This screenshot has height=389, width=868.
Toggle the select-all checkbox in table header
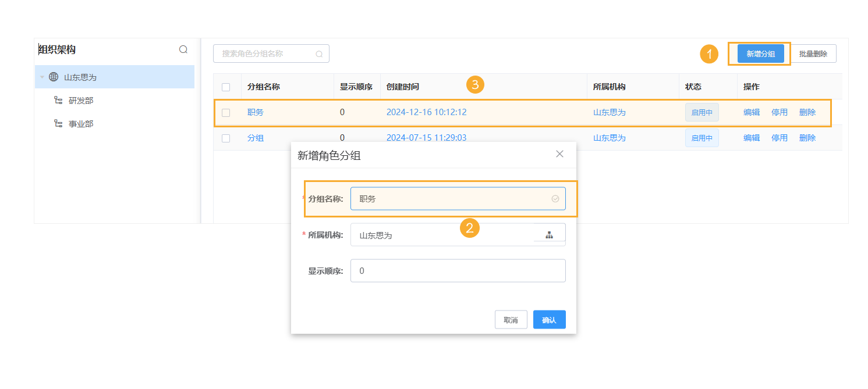[226, 86]
